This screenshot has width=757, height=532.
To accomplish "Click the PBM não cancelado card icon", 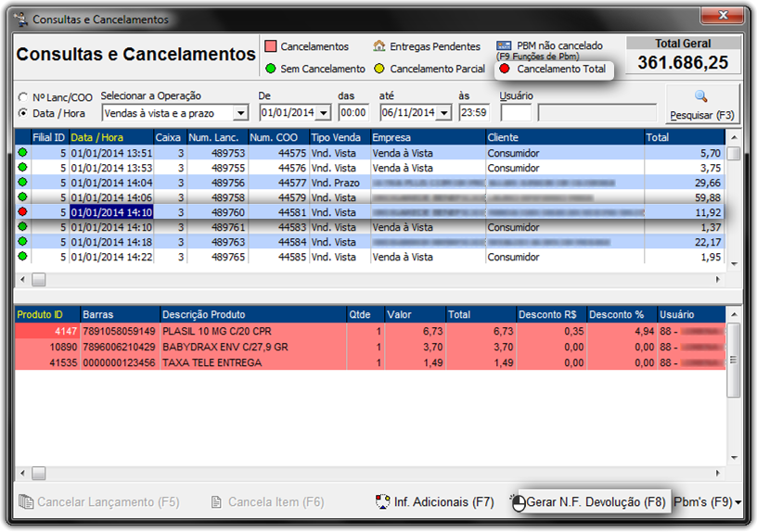I will click(x=504, y=45).
